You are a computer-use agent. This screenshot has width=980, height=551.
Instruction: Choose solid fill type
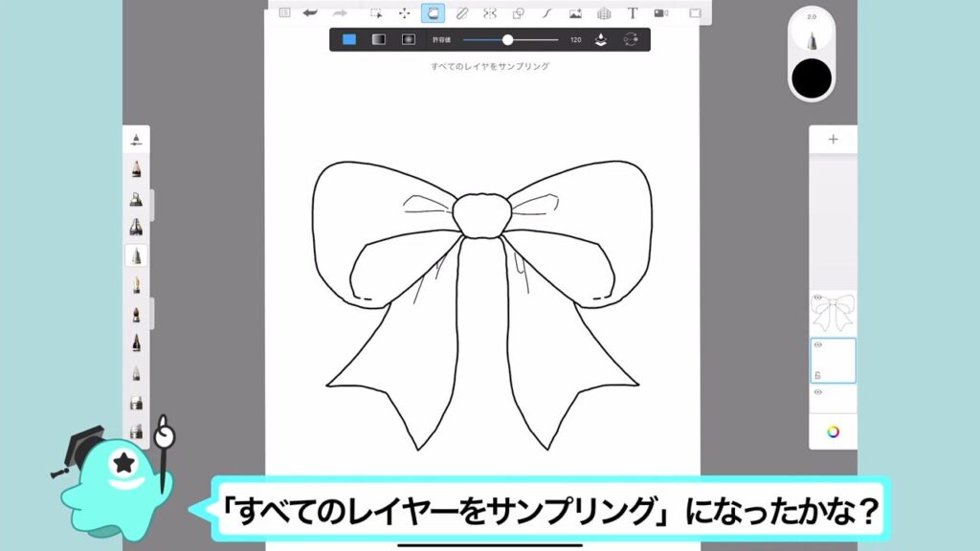pyautogui.click(x=349, y=39)
